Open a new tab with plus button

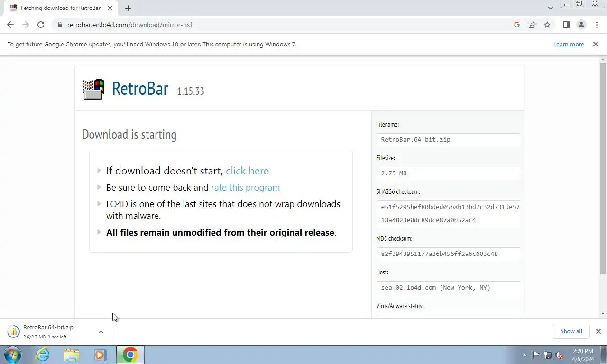coord(128,8)
